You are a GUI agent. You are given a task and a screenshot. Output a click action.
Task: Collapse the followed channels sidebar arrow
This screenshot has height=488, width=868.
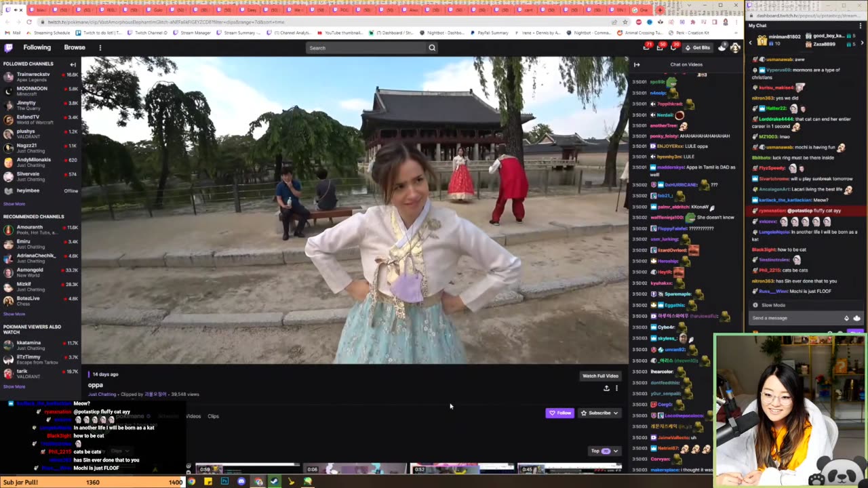(73, 64)
